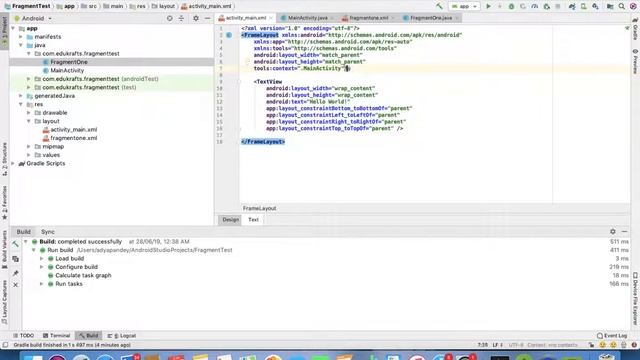Open the Build Variants side panel
The height and width of the screenshot is (360, 640).
click(4, 249)
